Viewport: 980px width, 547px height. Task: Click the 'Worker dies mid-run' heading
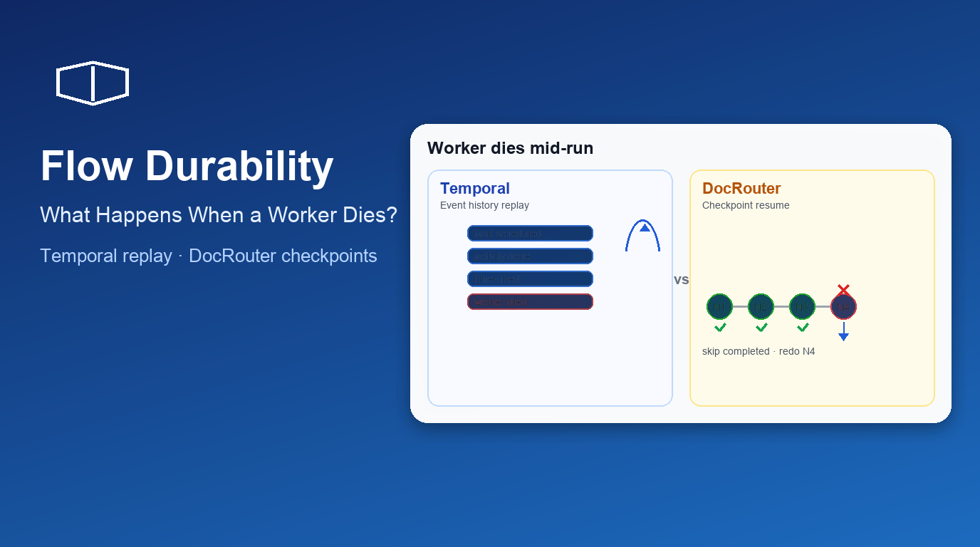(510, 148)
